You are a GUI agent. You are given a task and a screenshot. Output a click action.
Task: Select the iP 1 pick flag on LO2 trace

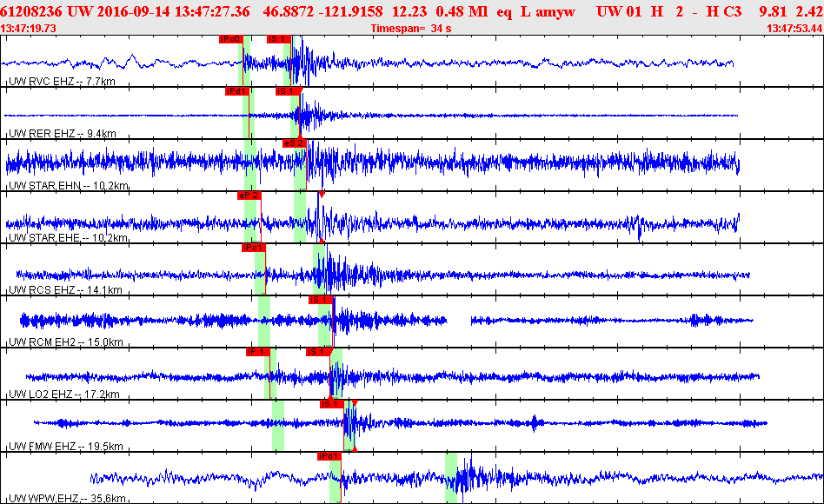tap(257, 352)
